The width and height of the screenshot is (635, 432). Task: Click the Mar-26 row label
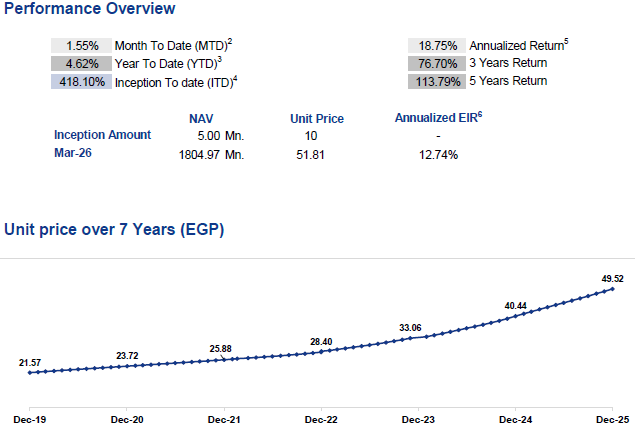click(x=73, y=153)
